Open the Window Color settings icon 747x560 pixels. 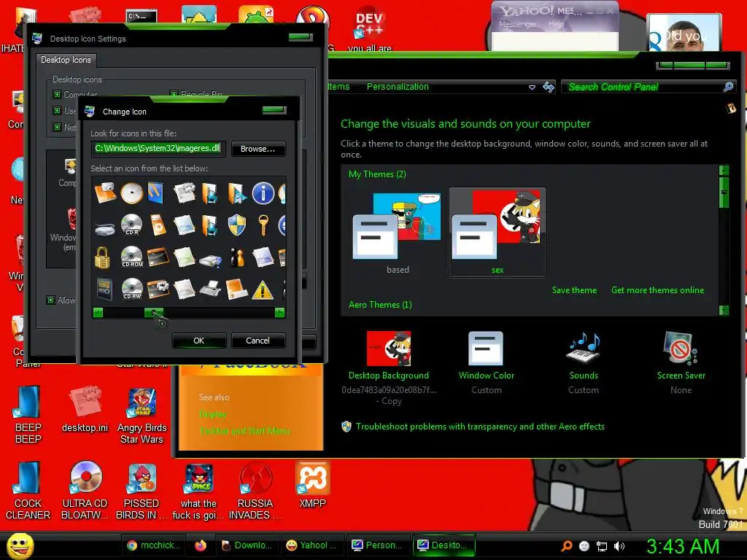pos(485,348)
